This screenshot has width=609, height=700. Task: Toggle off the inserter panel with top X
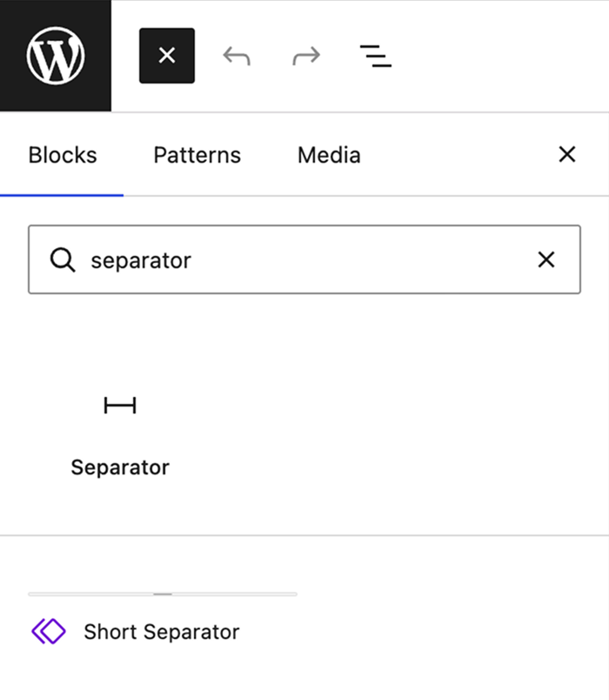click(x=566, y=154)
